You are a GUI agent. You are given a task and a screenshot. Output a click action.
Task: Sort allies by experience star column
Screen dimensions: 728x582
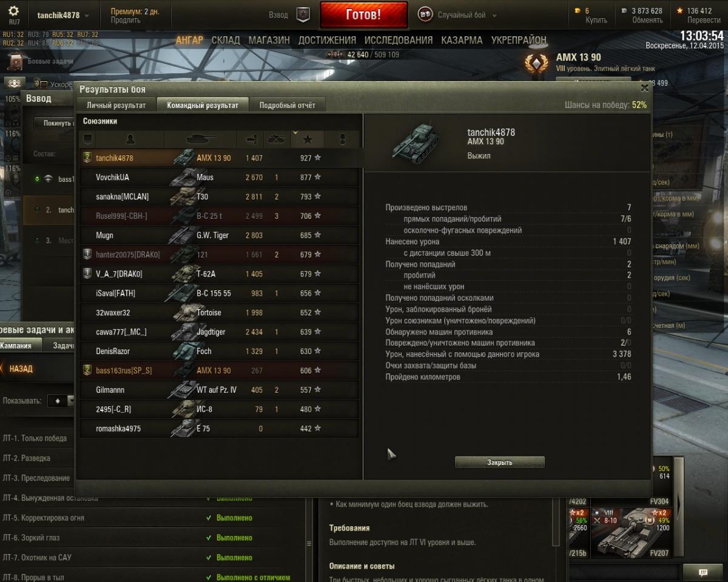pos(308,139)
